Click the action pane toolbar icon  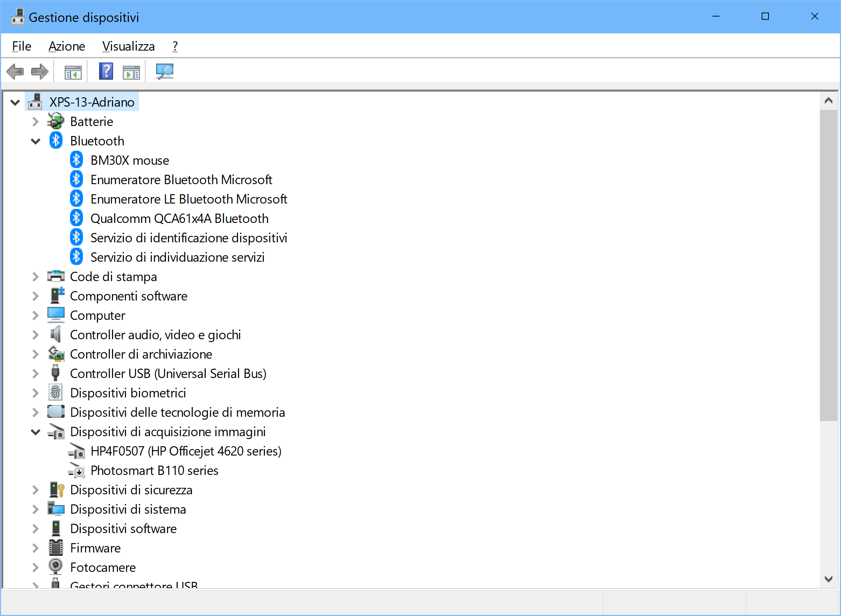point(131,72)
